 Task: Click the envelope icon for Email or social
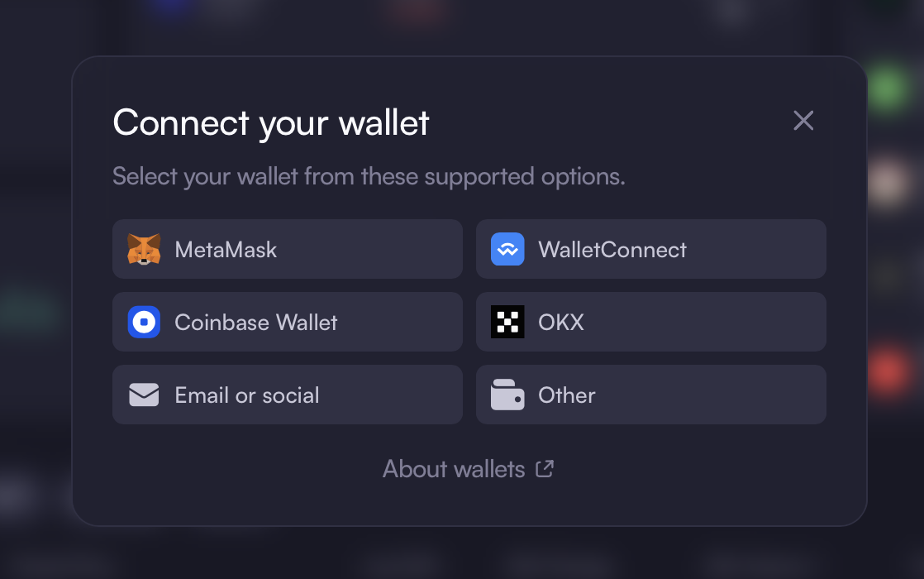click(x=144, y=395)
